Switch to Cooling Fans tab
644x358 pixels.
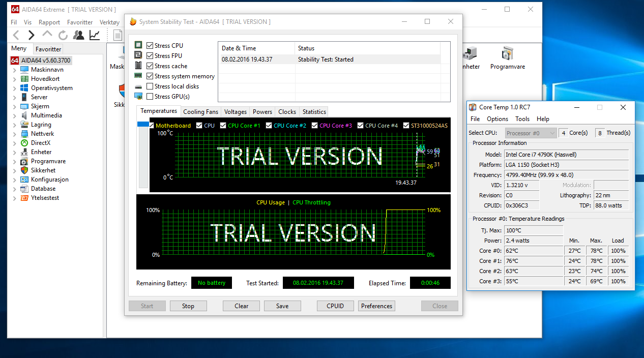[x=200, y=112]
